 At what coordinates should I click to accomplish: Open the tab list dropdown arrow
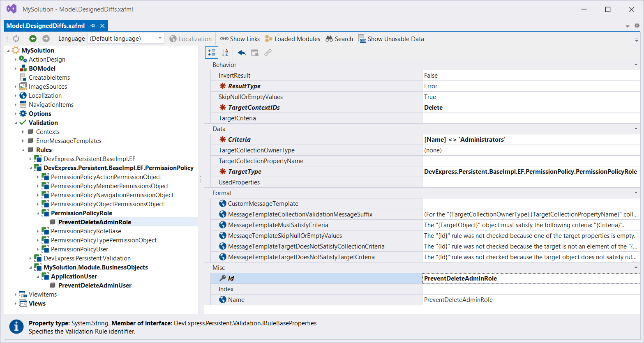(x=628, y=26)
